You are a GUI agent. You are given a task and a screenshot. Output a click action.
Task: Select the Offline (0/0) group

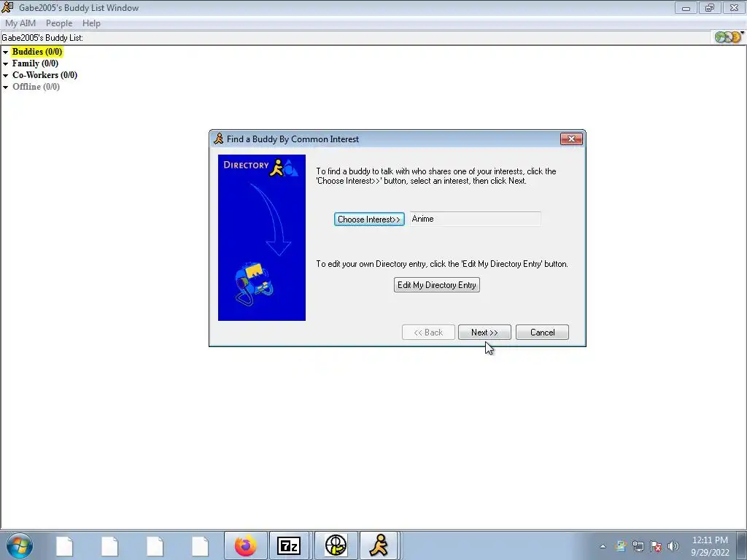point(36,87)
